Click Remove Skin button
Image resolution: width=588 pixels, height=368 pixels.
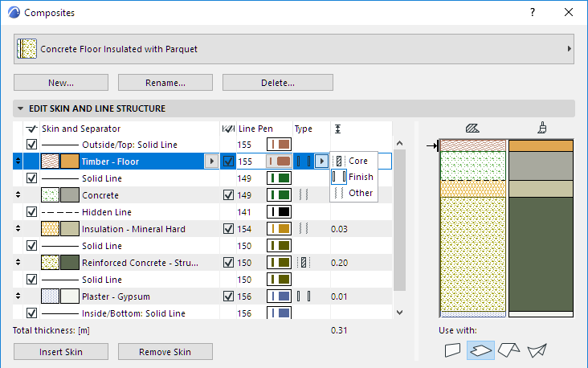click(x=165, y=352)
